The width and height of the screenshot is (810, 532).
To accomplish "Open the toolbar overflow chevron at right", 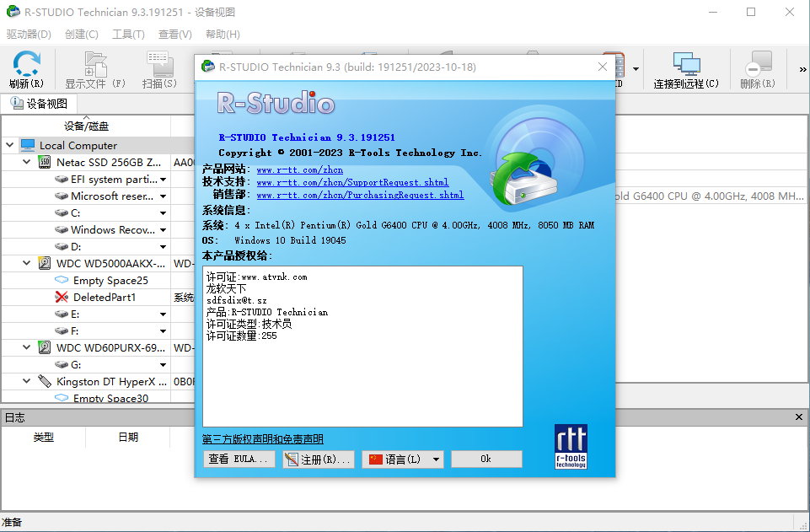I will pos(802,69).
